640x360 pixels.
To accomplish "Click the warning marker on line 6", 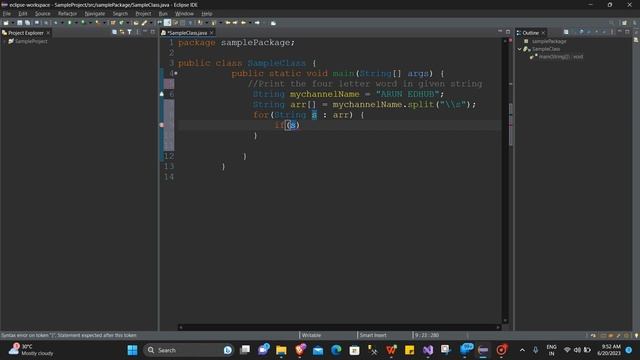I will tap(162, 94).
